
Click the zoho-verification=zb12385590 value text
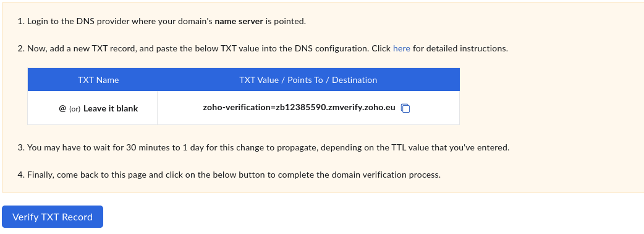[x=299, y=108]
